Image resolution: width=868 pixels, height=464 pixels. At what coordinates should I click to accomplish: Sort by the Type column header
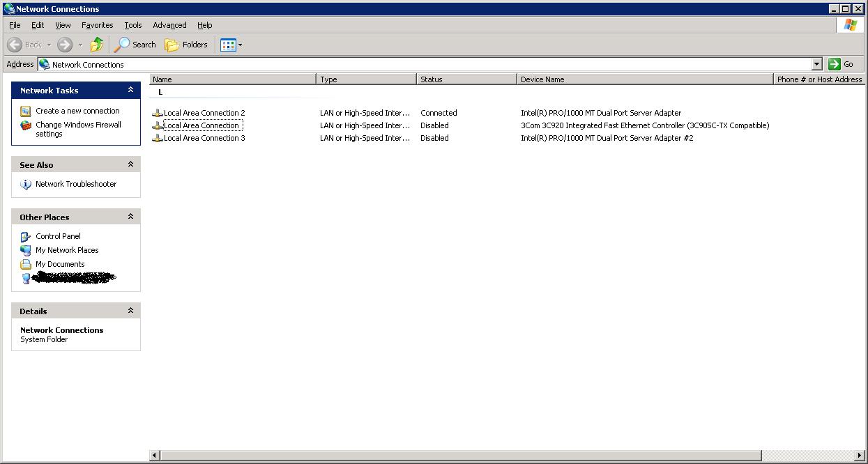(x=367, y=79)
